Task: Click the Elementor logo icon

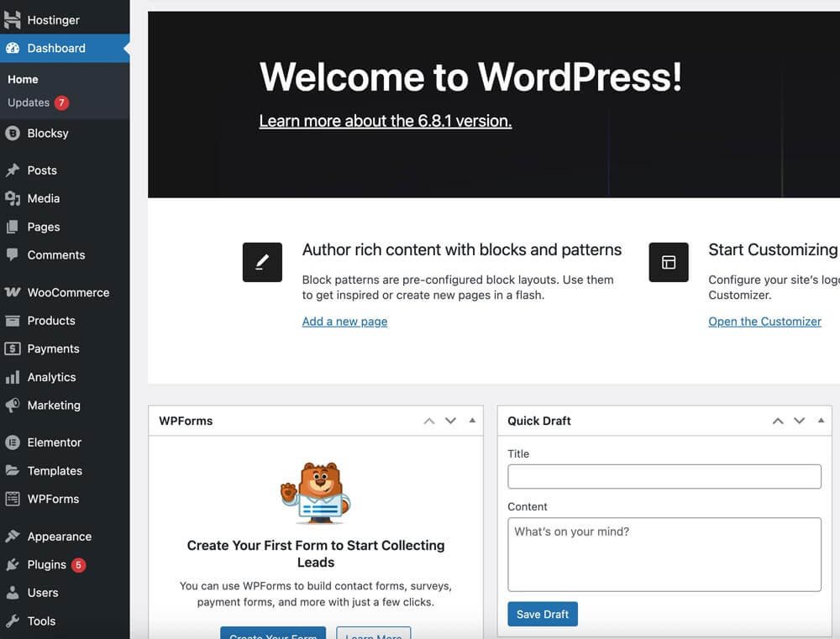Action: pyautogui.click(x=13, y=443)
